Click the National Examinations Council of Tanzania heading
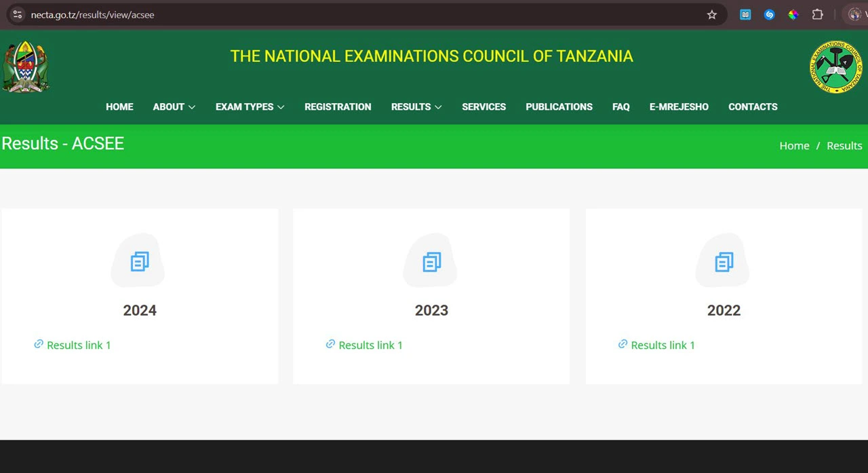868x473 pixels. (431, 56)
